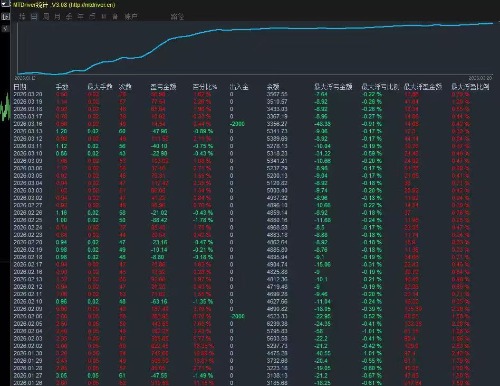Screen dimensions: 500x386
Task: Sort by the 次数 column header
Action: point(125,87)
